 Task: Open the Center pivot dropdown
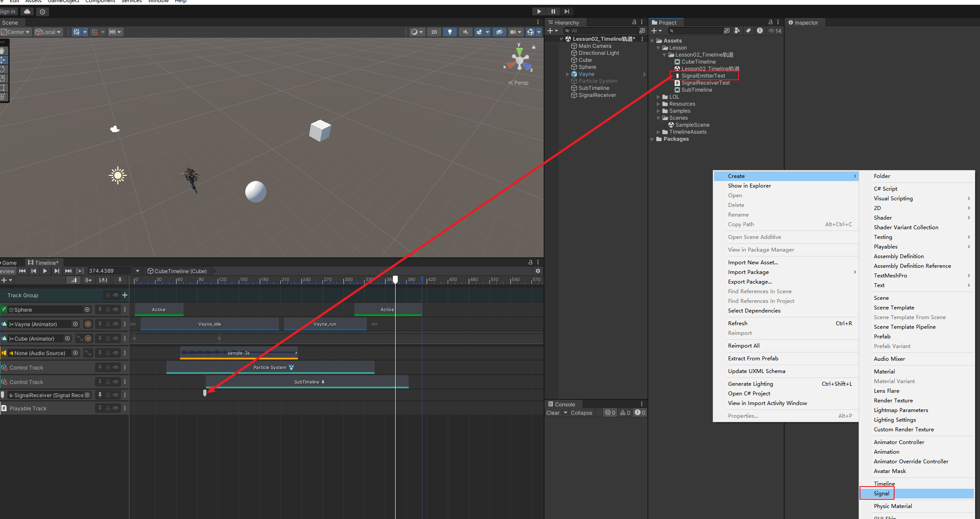(16, 32)
